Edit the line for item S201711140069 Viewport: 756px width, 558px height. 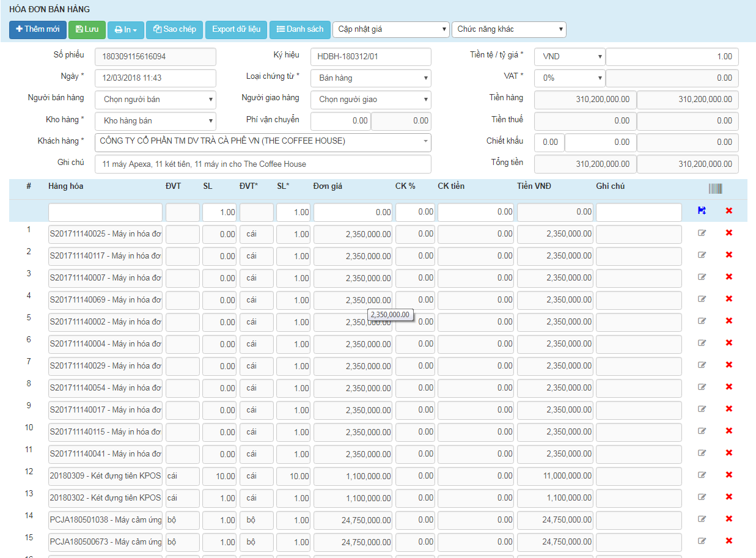(702, 299)
